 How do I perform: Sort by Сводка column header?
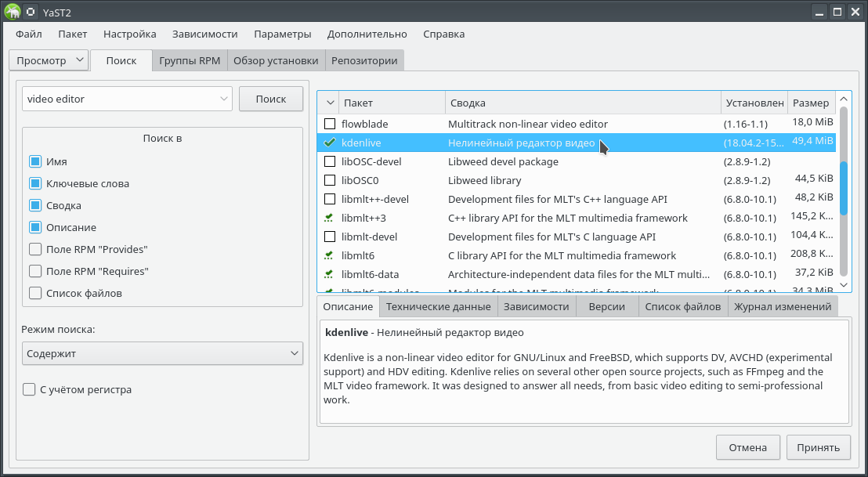coord(584,103)
